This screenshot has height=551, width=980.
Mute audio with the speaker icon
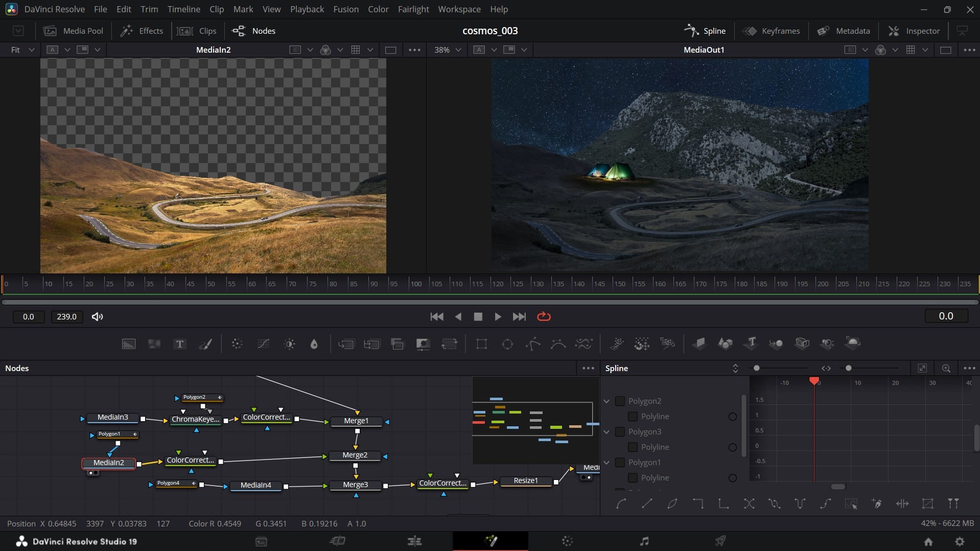coord(97,317)
